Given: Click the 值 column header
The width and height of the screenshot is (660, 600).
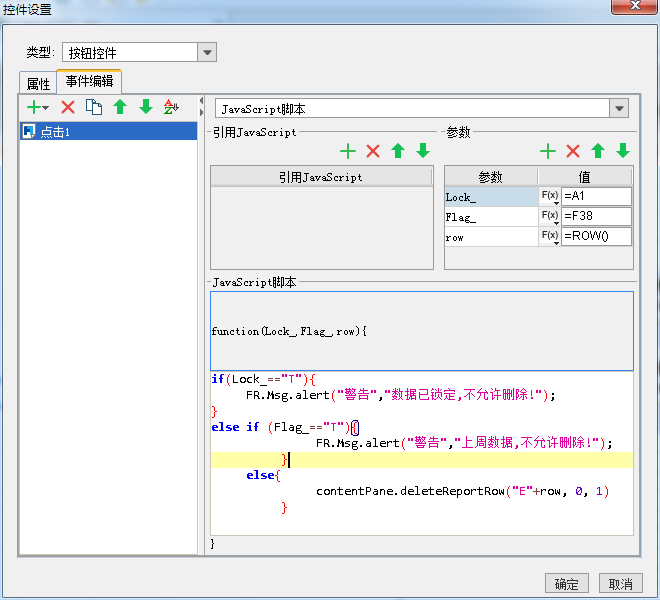Looking at the screenshot, I should click(585, 177).
